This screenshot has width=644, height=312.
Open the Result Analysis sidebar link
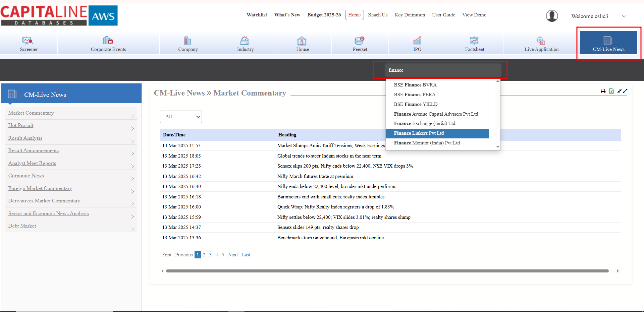point(25,138)
